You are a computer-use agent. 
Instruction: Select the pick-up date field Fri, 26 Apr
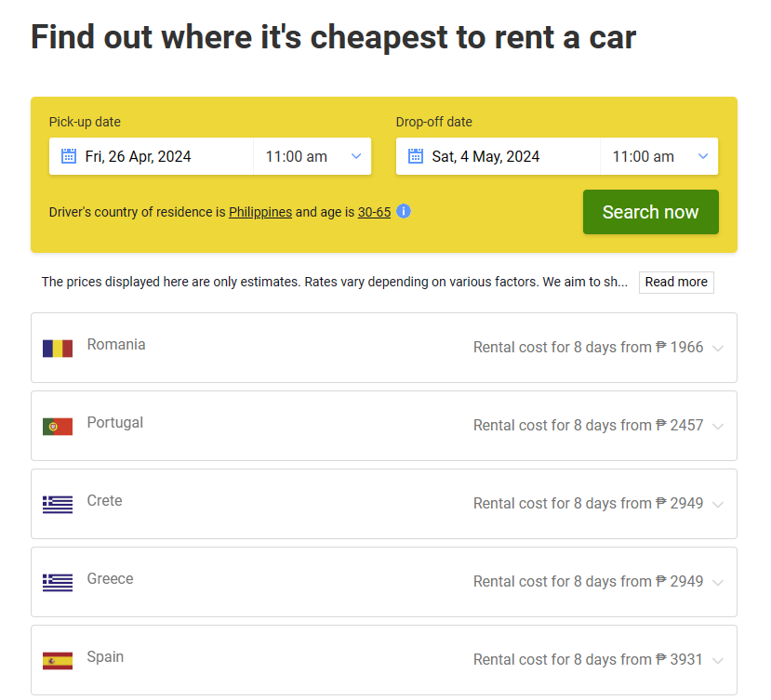[138, 156]
